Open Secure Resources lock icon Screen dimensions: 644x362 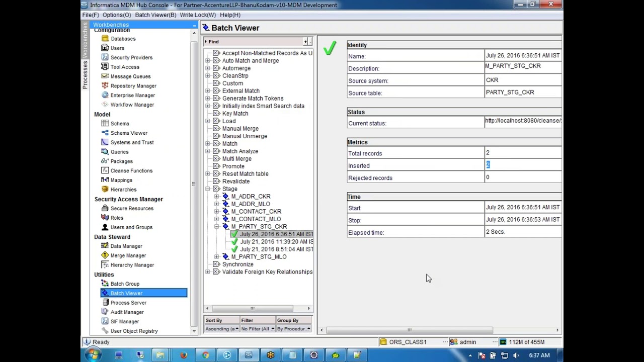click(x=105, y=208)
